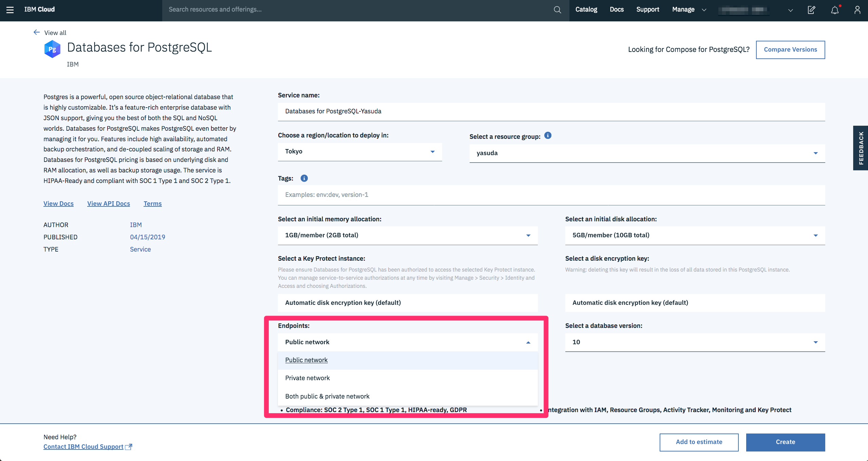Open the user profile icon
868x461 pixels.
pos(857,10)
